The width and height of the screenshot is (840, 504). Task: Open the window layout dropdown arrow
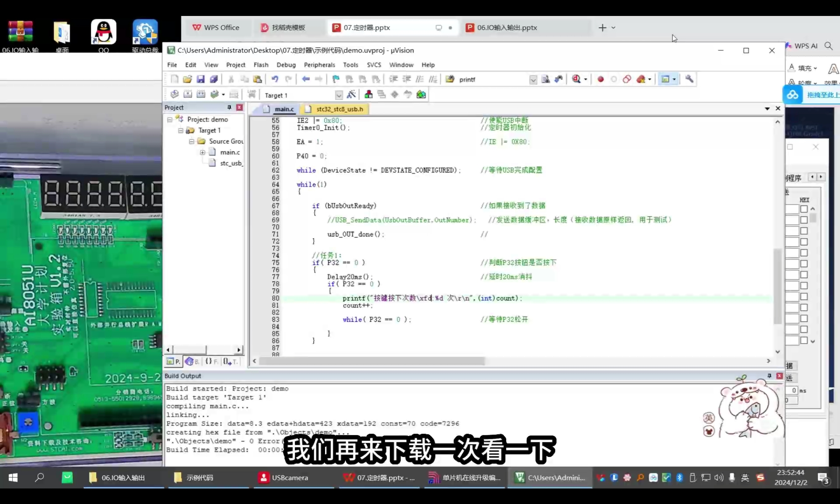tap(674, 79)
